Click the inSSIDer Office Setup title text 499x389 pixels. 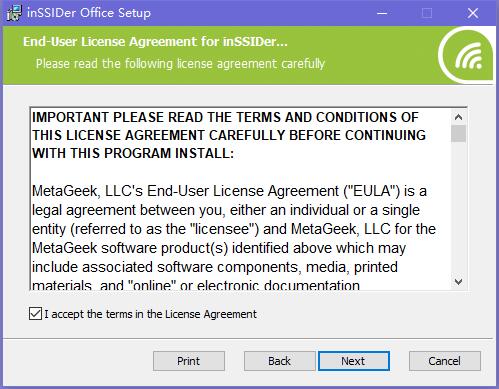(89, 13)
